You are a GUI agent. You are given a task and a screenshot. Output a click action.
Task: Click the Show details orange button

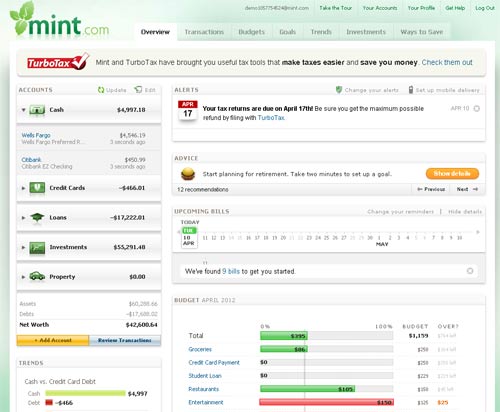point(452,174)
